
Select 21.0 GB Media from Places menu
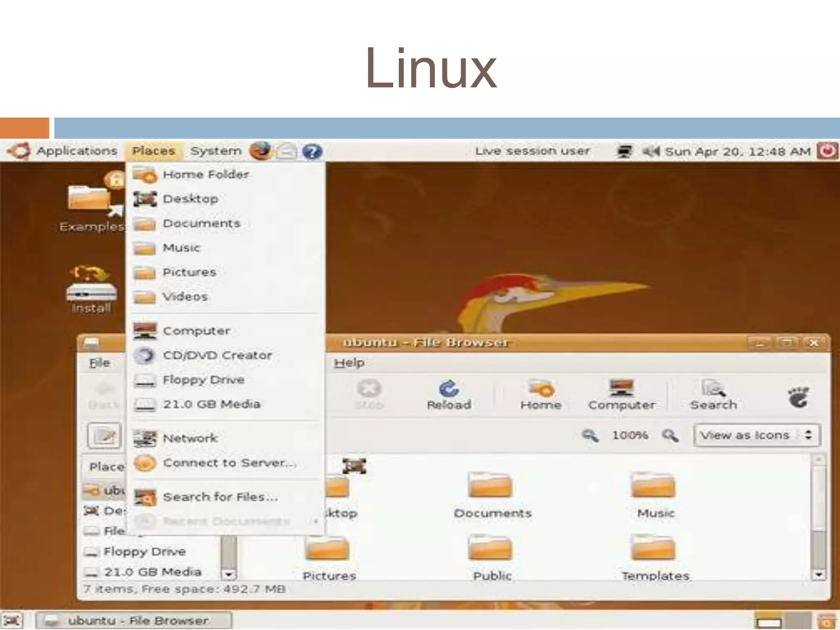point(226,404)
